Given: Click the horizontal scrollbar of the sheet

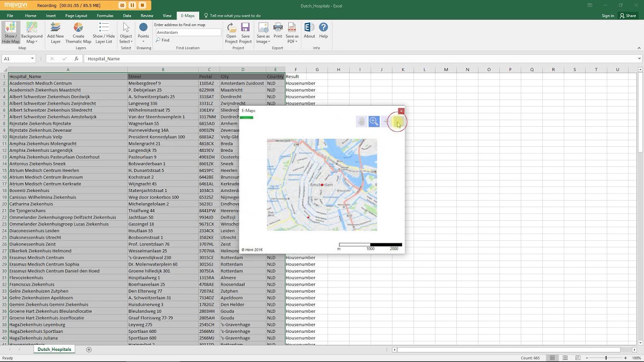Looking at the screenshot, I should tap(513, 349).
